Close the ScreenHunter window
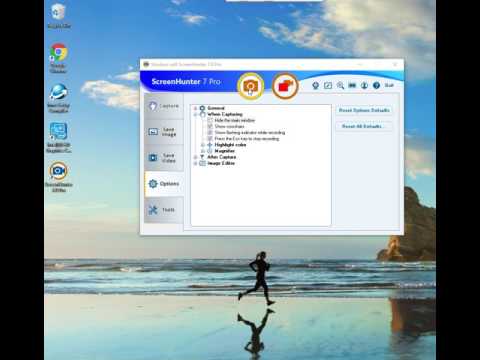The width and height of the screenshot is (480, 360). [x=395, y=64]
